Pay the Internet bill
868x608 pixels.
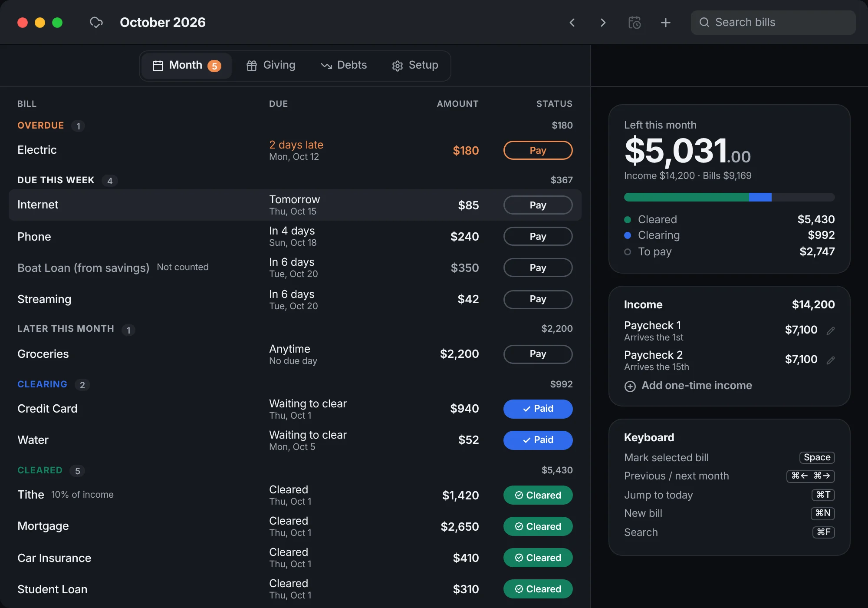coord(538,205)
